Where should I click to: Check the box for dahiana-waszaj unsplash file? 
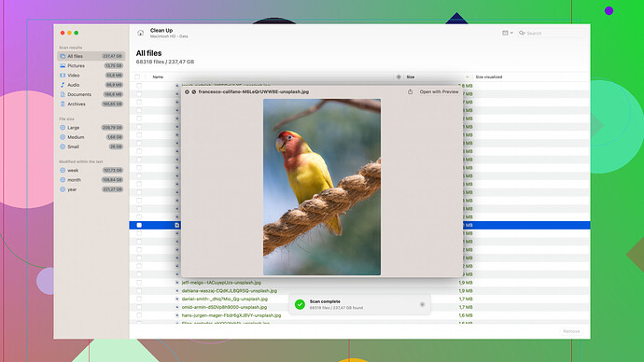[x=139, y=290]
